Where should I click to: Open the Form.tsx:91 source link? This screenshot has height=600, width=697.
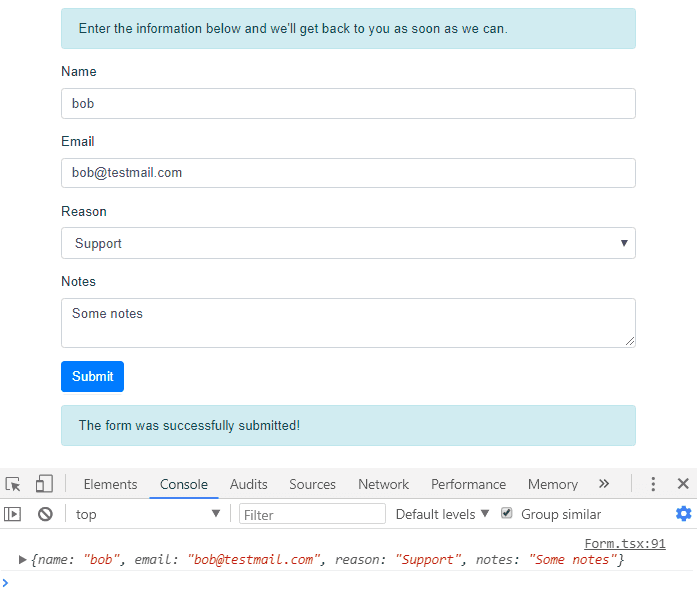coord(624,544)
